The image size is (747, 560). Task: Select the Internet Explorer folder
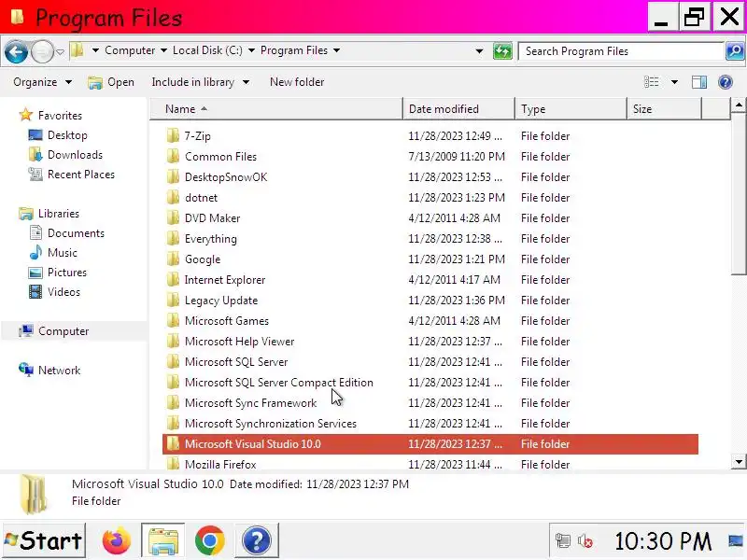217,279
